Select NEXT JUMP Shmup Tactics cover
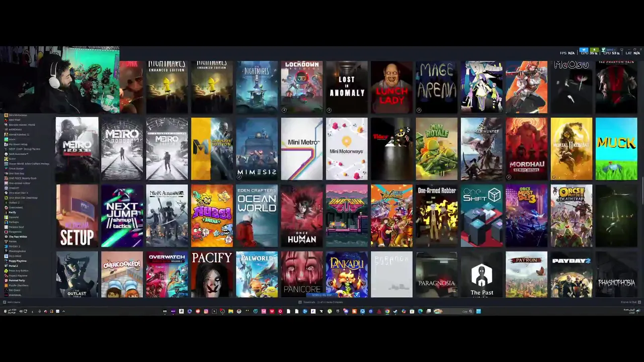644x362 pixels. click(x=122, y=216)
